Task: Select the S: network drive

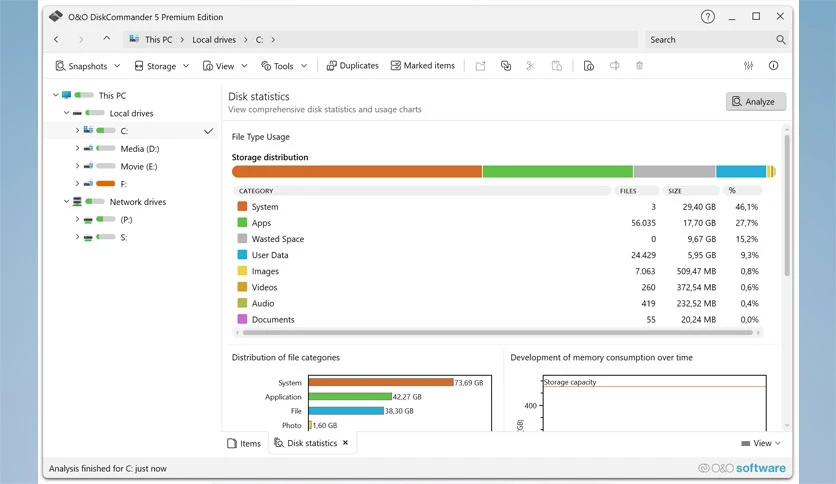Action: click(x=123, y=237)
